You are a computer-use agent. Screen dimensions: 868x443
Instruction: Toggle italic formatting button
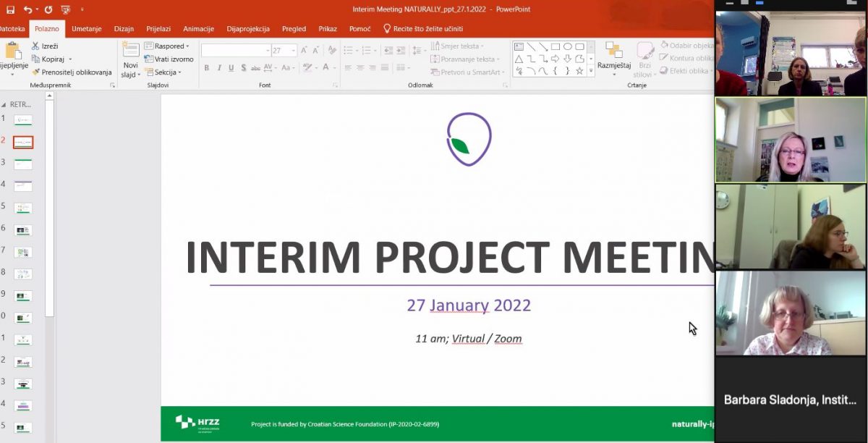coord(218,68)
